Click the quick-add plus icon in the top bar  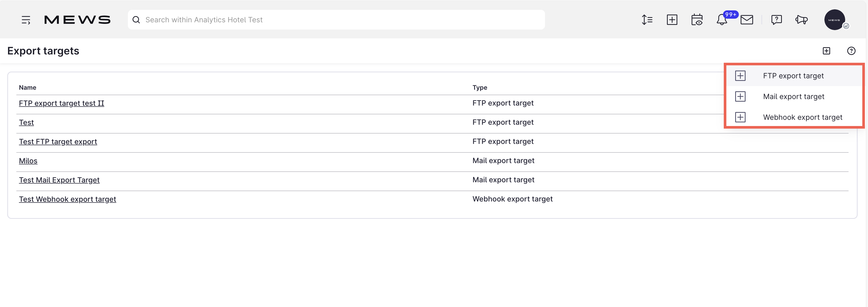tap(672, 19)
